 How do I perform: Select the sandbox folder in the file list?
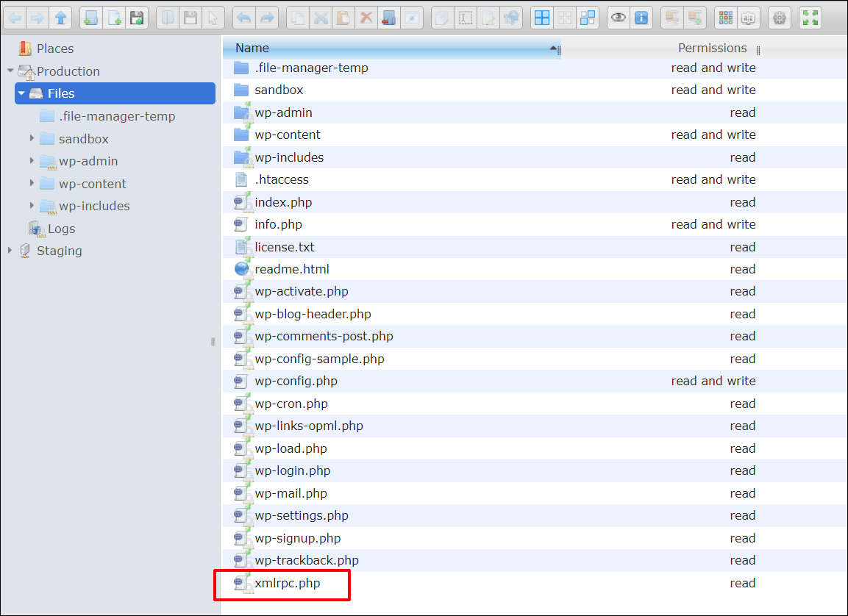pos(535,90)
